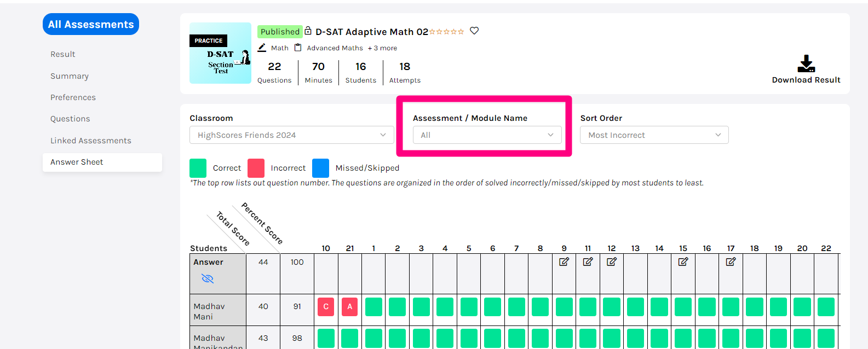The width and height of the screenshot is (868, 349).
Task: Click the lock icon beside the title
Action: point(308,31)
